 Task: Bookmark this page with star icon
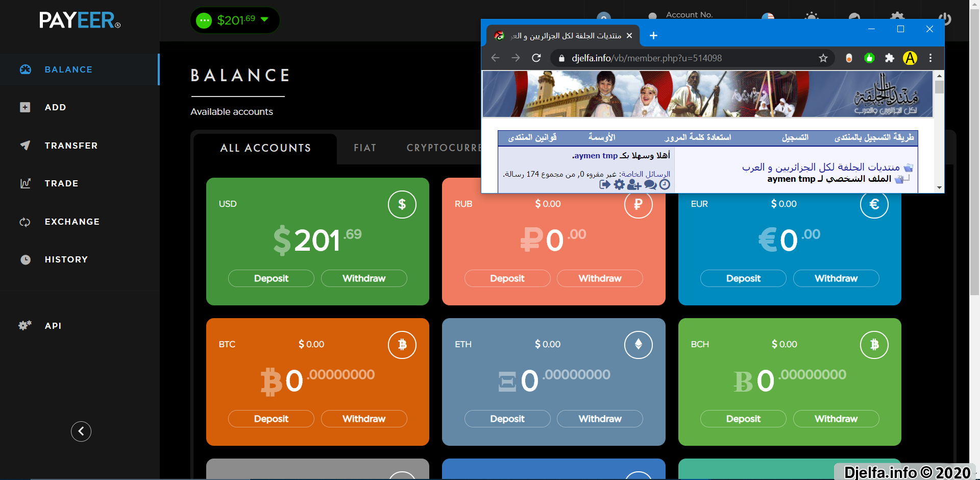click(x=823, y=58)
